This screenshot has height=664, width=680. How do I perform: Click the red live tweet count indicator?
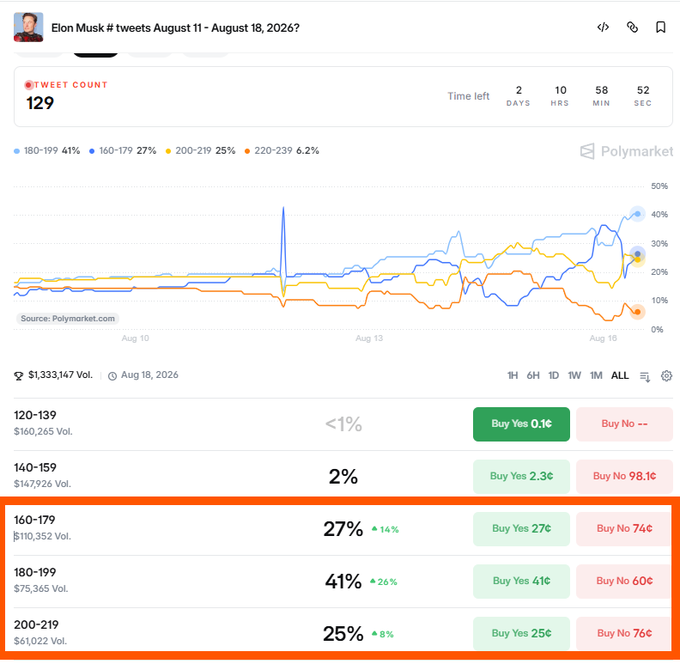tap(29, 85)
